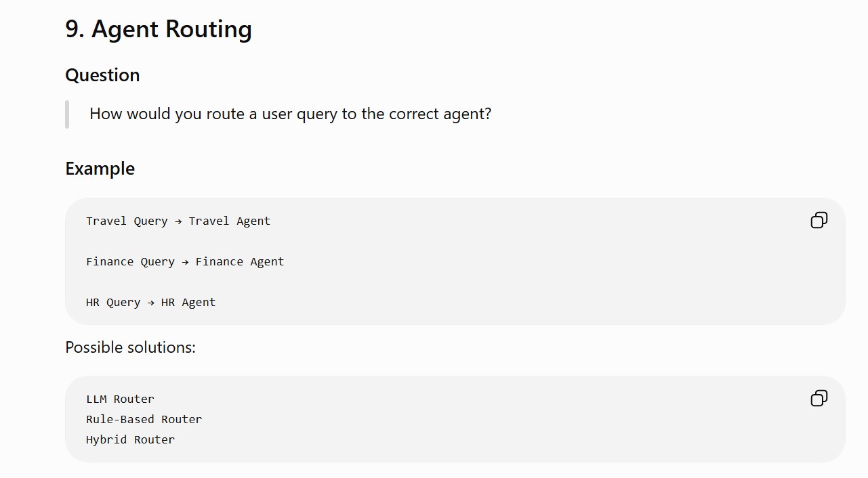The width and height of the screenshot is (868, 478).
Task: Click the words 'Travel Agent' in the code
Action: pyautogui.click(x=230, y=221)
